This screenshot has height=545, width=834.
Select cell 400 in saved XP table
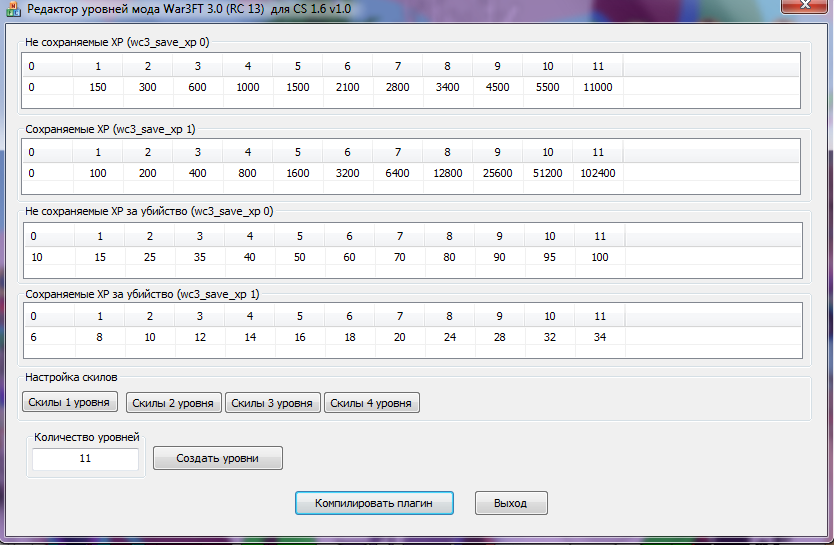click(x=197, y=173)
